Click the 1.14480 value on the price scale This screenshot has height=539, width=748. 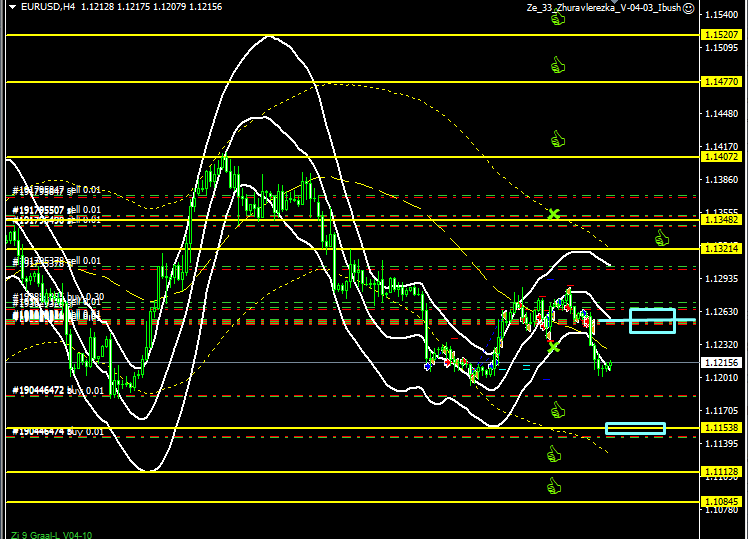[722, 114]
